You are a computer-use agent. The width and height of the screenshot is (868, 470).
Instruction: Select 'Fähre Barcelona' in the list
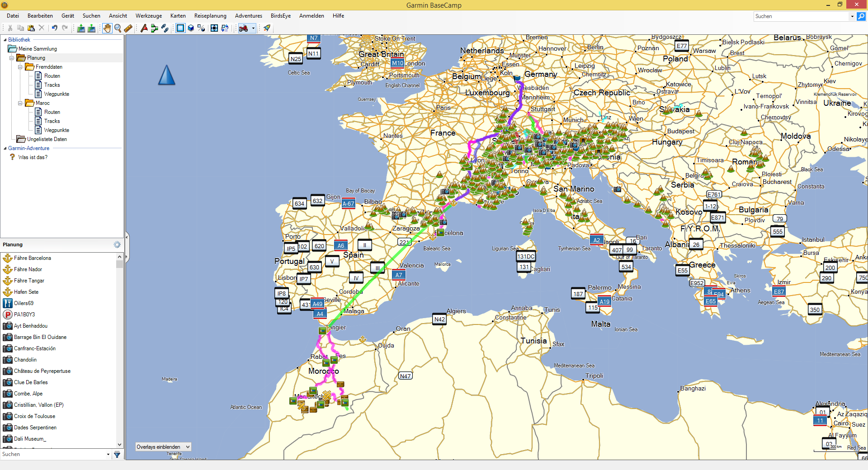click(32, 258)
